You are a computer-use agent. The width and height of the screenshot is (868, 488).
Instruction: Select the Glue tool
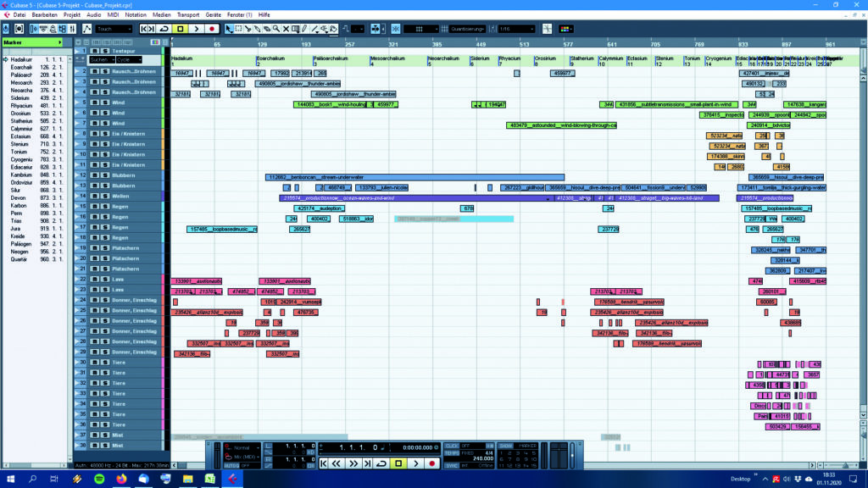(258, 29)
